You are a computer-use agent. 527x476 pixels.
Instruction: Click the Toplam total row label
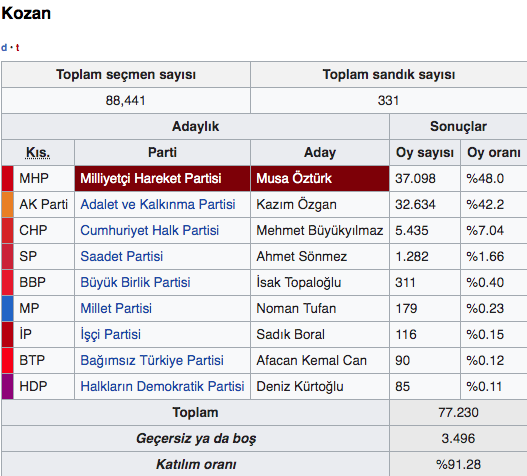195,412
